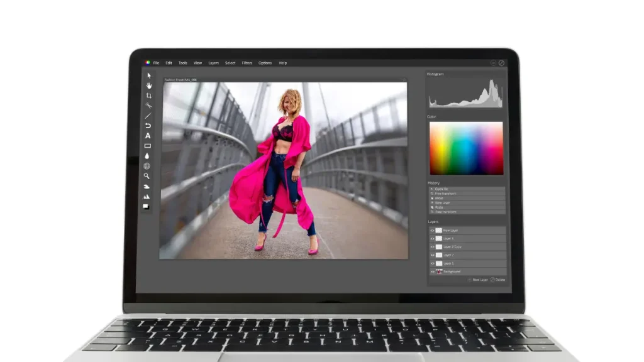Pick a color from the Color spectrum
Screen dimensions: 644x362
pos(466,148)
